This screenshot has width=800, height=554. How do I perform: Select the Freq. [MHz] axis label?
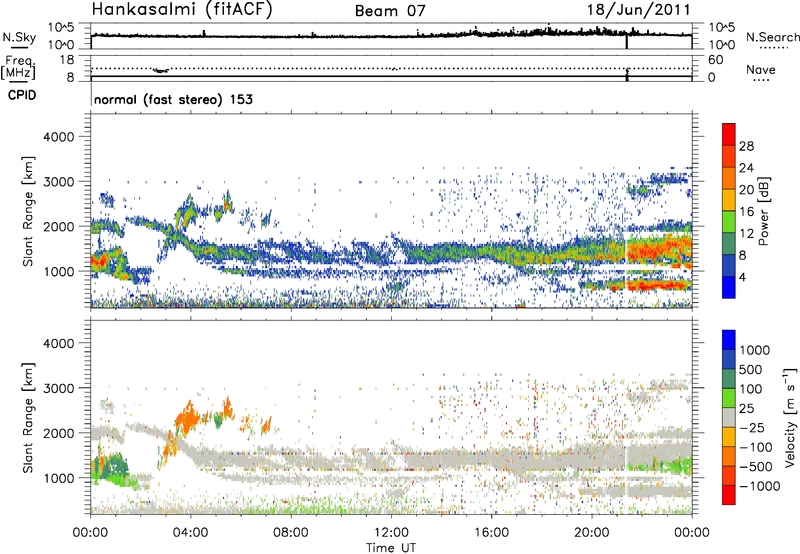[19, 67]
